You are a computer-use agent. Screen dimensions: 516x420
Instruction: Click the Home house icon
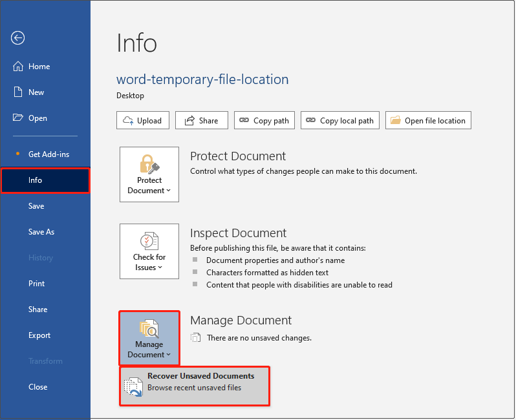click(17, 66)
